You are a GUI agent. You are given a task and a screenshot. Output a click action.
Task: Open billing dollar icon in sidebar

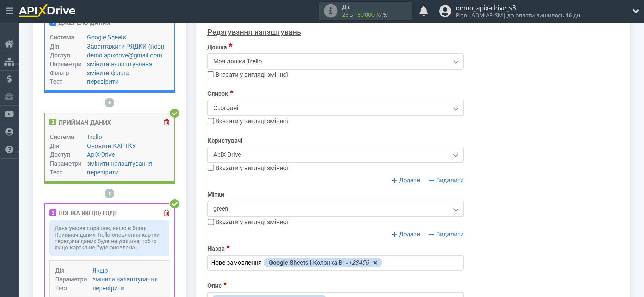(9, 79)
